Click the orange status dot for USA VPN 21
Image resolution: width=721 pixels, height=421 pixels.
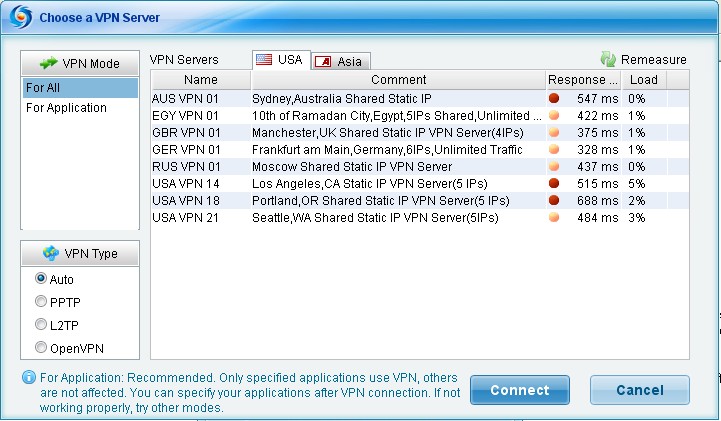pyautogui.click(x=554, y=217)
